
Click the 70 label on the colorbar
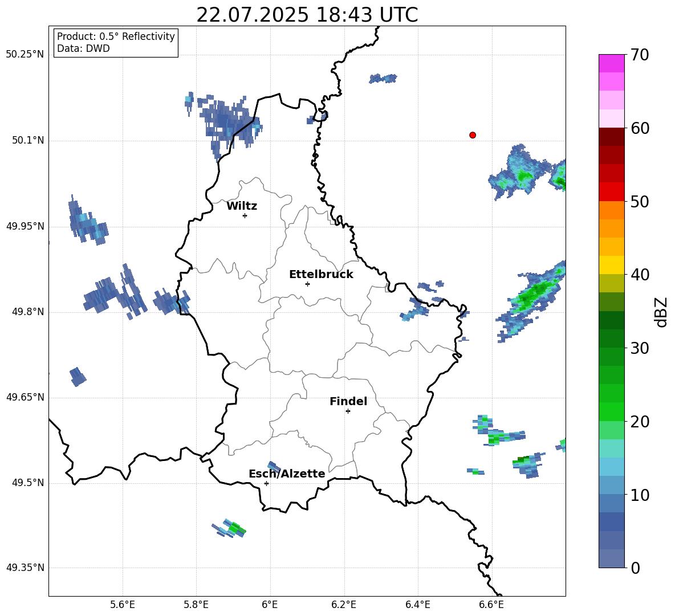[x=640, y=55]
